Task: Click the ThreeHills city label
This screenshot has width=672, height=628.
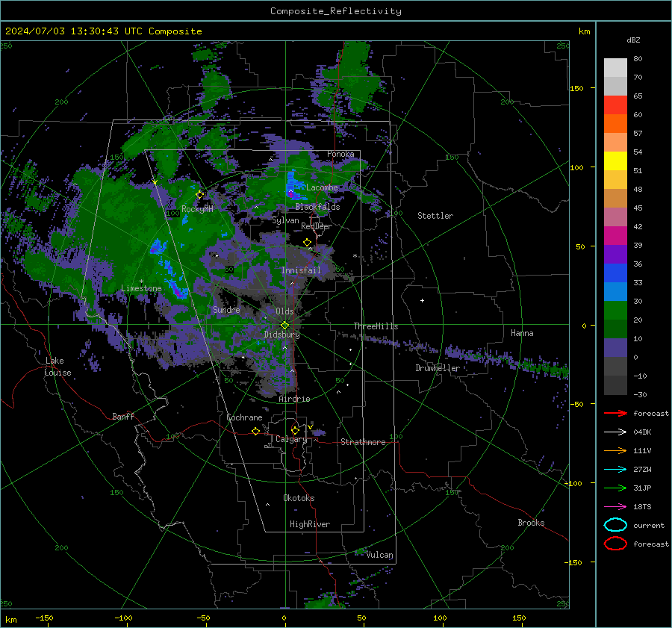Action: pos(376,326)
